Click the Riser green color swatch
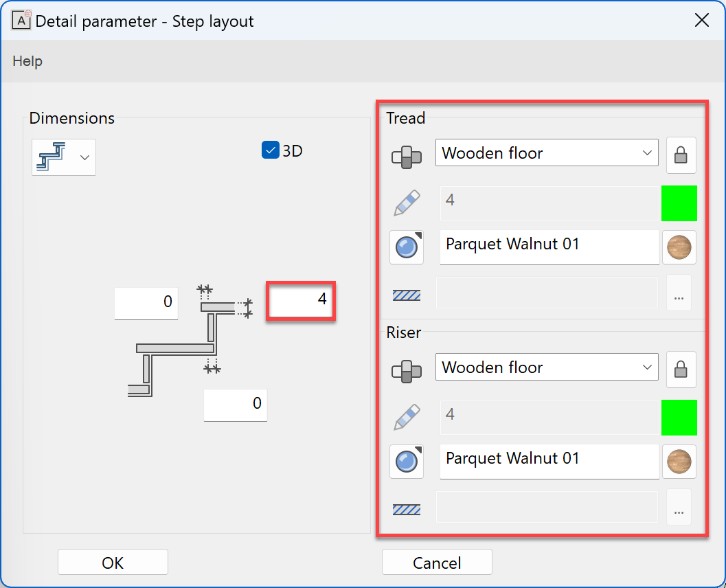This screenshot has height=588, width=726. click(x=679, y=417)
